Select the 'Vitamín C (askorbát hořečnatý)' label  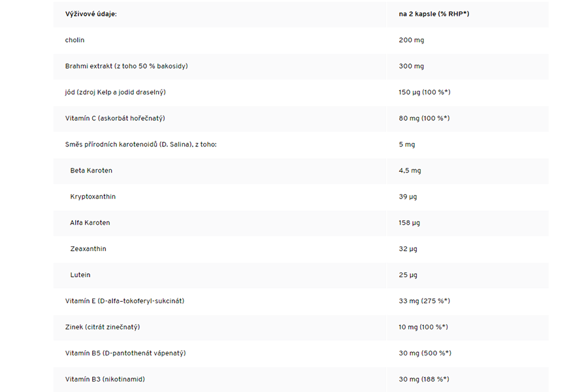[115, 118]
